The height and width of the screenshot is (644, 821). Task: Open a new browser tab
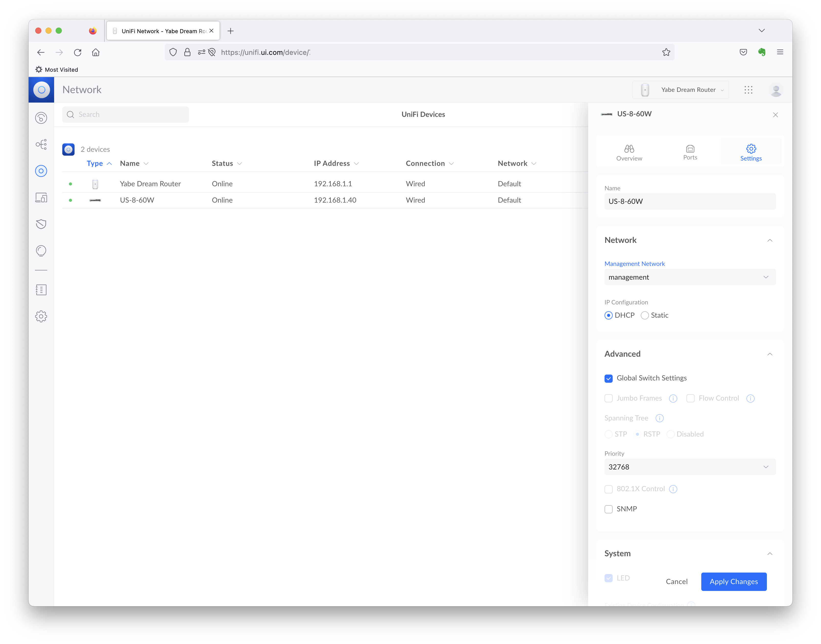coord(231,31)
